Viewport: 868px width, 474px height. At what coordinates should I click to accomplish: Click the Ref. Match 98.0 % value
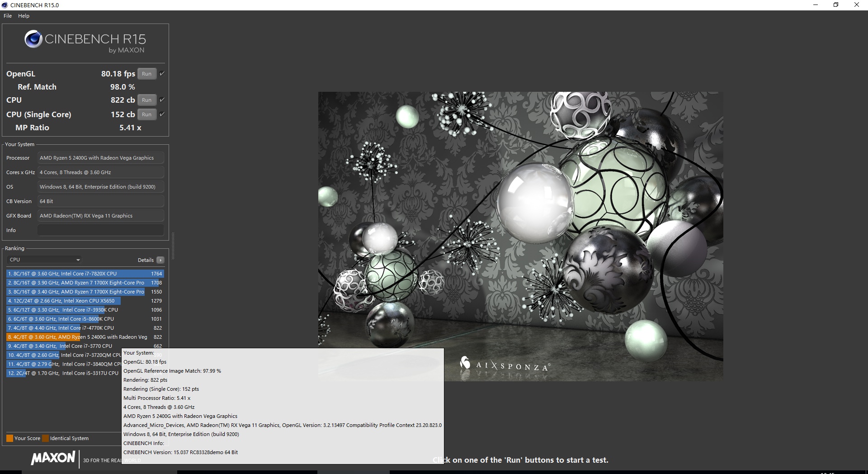click(x=123, y=87)
